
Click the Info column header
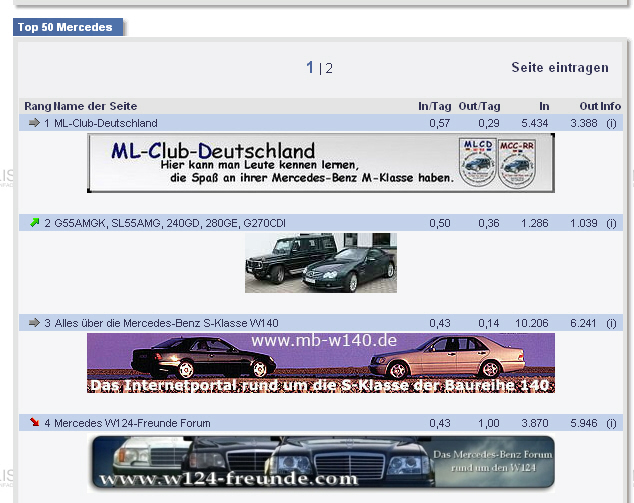point(610,106)
